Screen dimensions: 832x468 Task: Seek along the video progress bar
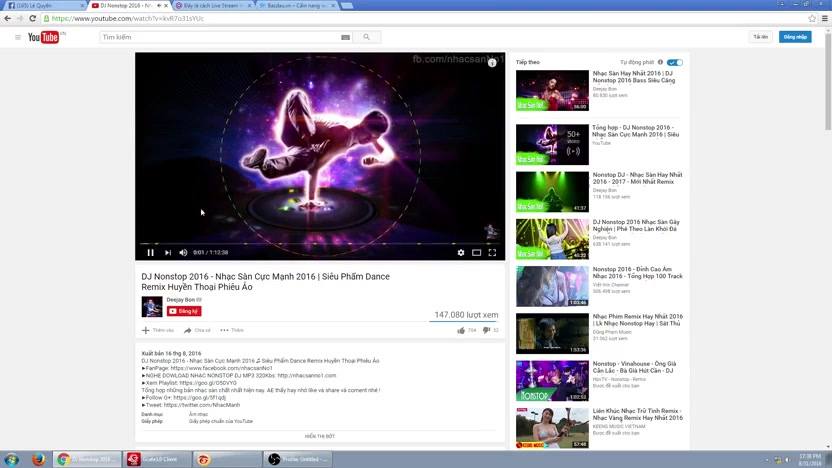click(320, 244)
